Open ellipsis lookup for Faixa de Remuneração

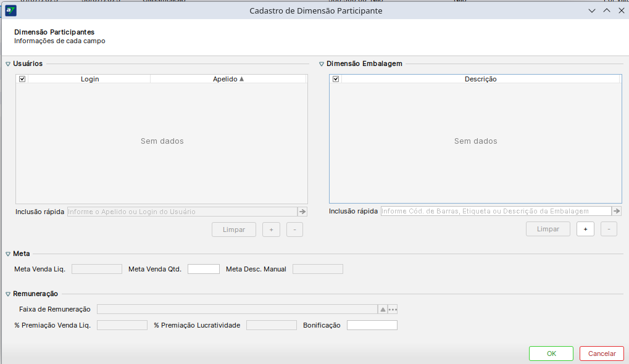[x=393, y=309]
